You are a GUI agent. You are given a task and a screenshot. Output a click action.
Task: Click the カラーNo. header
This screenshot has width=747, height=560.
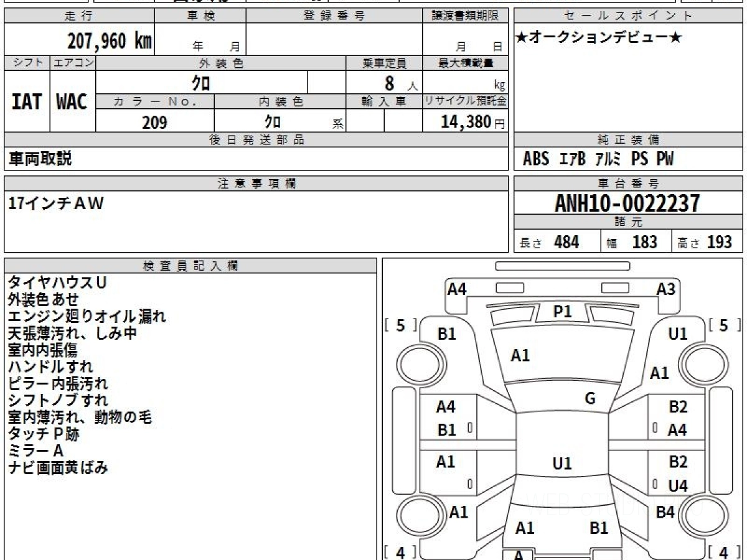[155, 101]
